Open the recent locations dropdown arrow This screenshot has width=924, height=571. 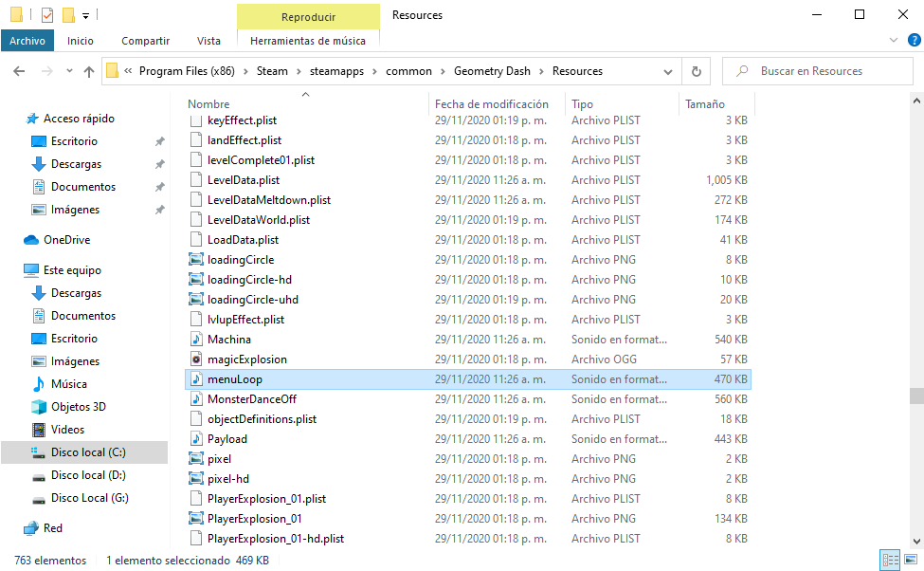click(x=69, y=71)
